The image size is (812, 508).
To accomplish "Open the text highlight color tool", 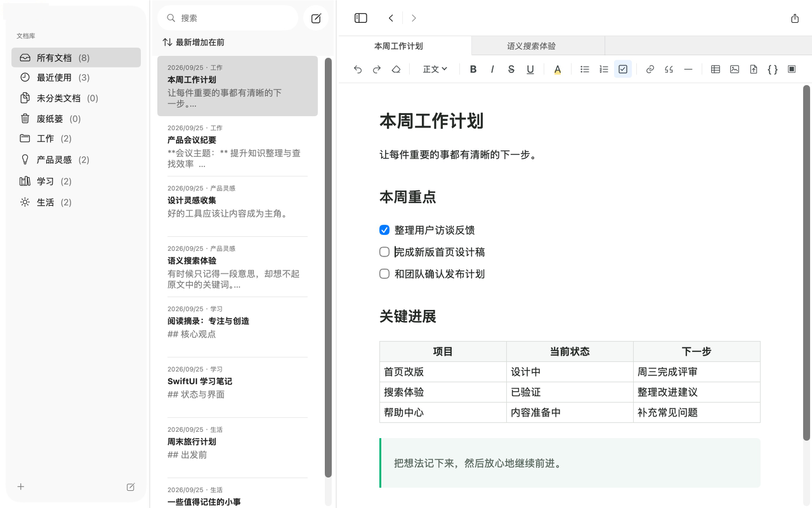I will [558, 69].
